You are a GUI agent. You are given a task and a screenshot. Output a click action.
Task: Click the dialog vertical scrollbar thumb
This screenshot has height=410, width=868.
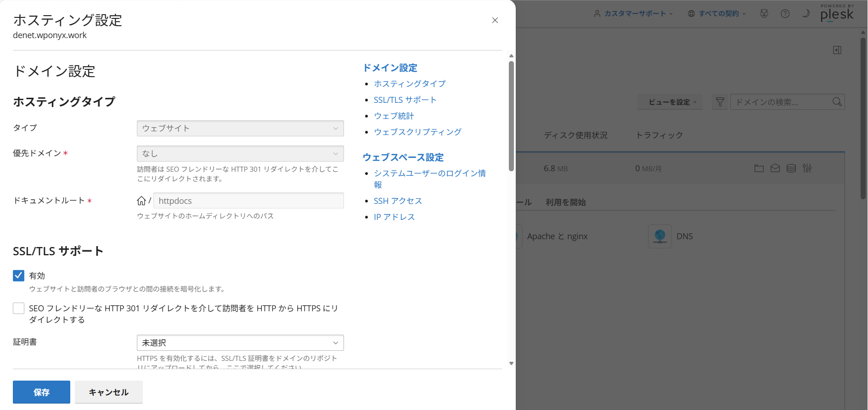[511, 116]
